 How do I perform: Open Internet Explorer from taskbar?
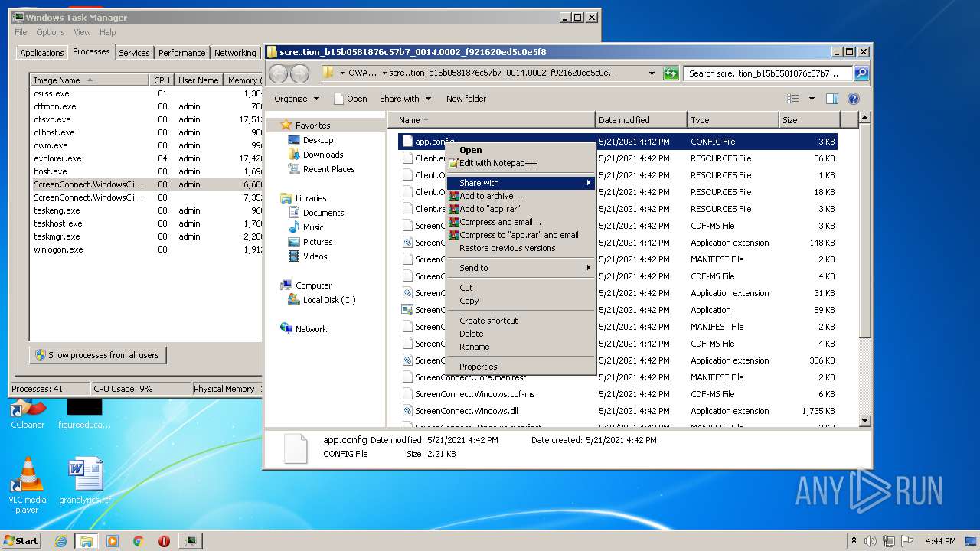click(x=60, y=541)
